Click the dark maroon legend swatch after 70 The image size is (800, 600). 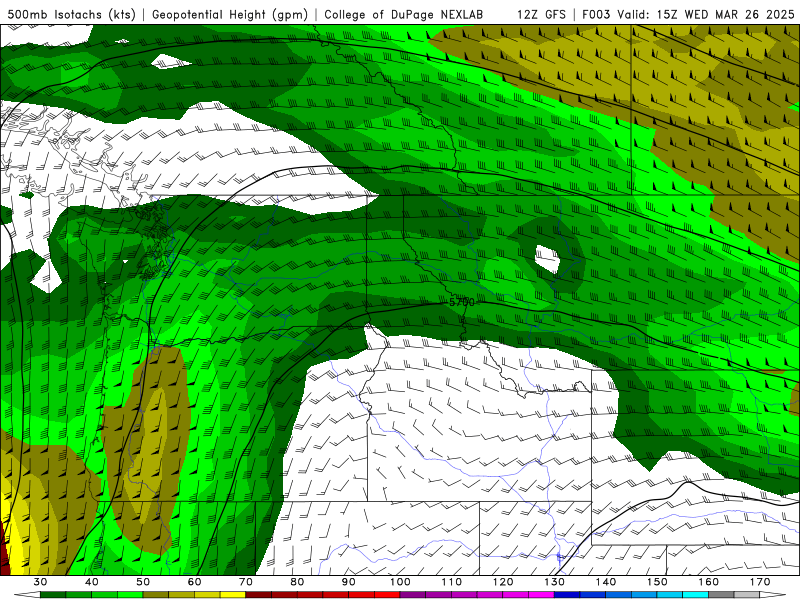click(259, 595)
